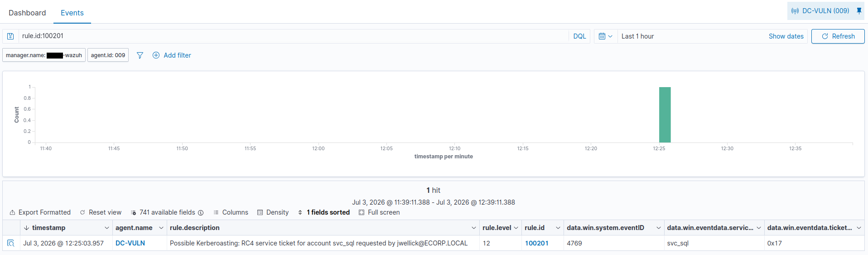Open the data.win.system.eventID column menu
Screen dimensions: 868x255
[x=659, y=228]
